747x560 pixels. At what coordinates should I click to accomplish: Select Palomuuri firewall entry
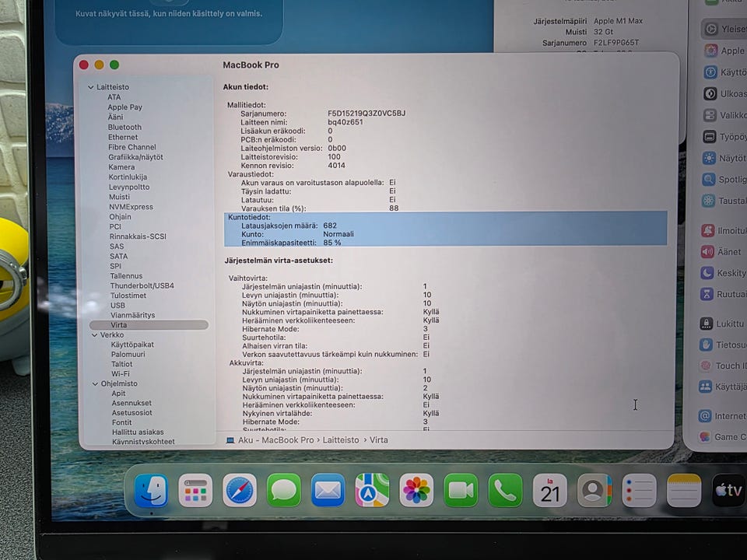[128, 355]
